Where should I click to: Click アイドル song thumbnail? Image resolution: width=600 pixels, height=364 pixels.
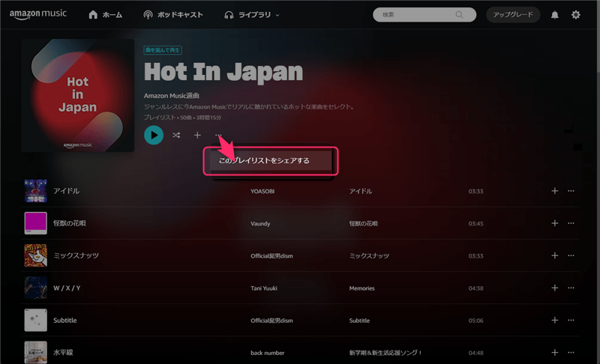pos(35,190)
